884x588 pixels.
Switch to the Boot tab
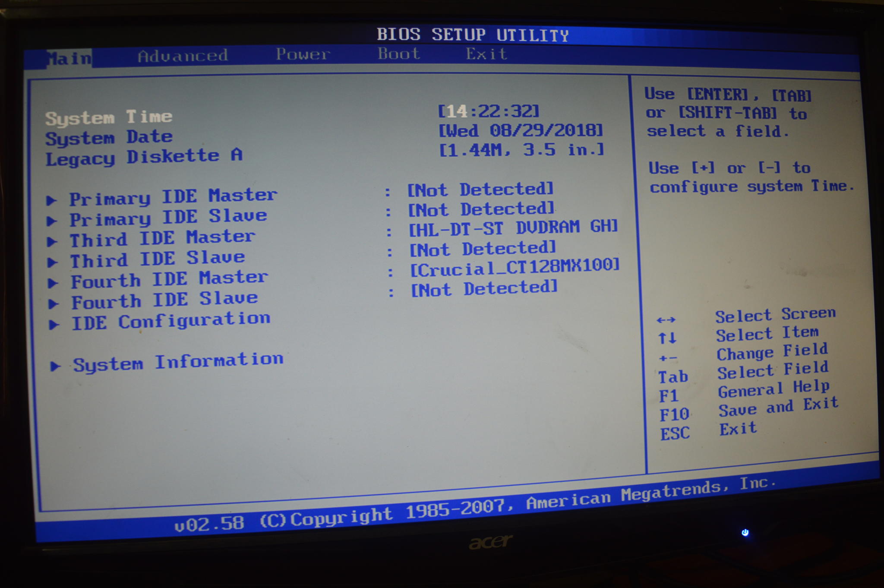(x=398, y=54)
